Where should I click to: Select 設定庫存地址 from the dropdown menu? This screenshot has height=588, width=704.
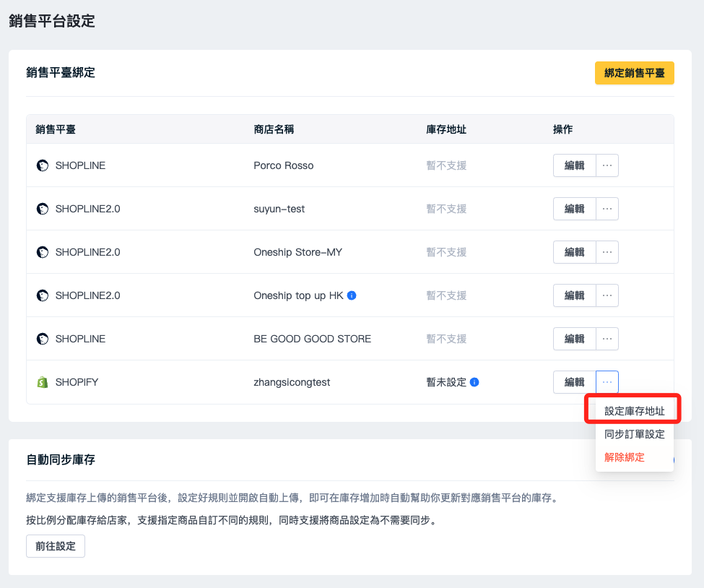pos(635,411)
